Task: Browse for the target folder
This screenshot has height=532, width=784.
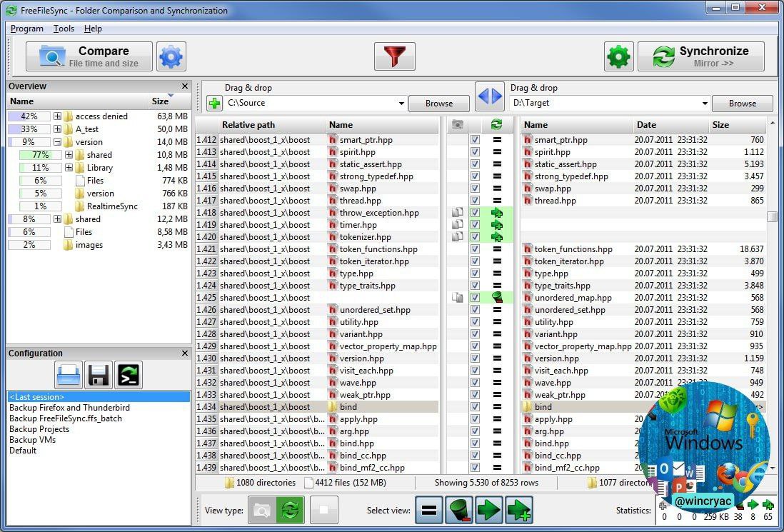Action: click(x=743, y=104)
